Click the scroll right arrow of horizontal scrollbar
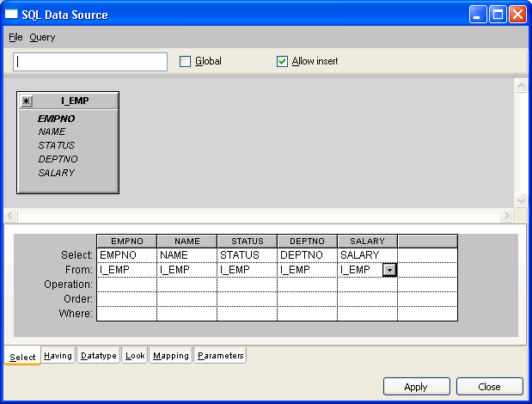This screenshot has height=404, width=532. [507, 215]
